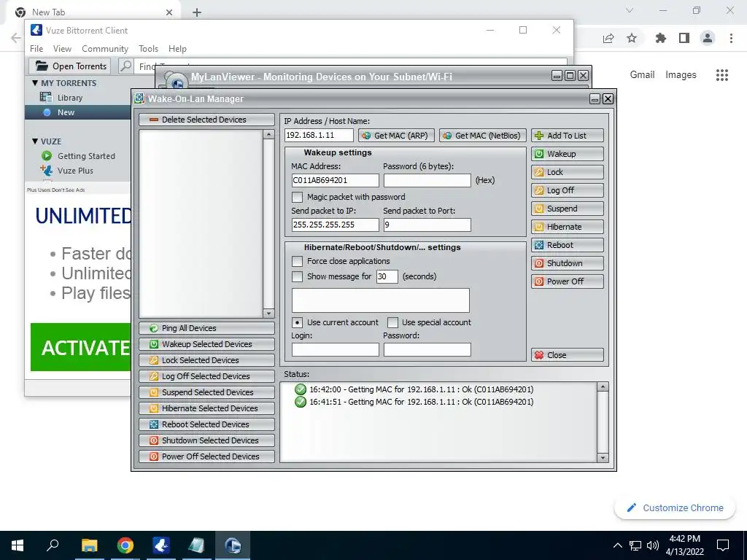The height and width of the screenshot is (560, 747).
Task: Focus the IP Address / Host Name field
Action: pos(320,135)
